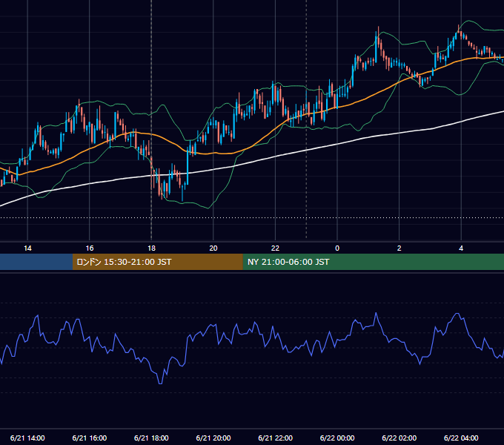Click the 16 hour label on price chart axis
This screenshot has height=445, width=504.
point(90,248)
